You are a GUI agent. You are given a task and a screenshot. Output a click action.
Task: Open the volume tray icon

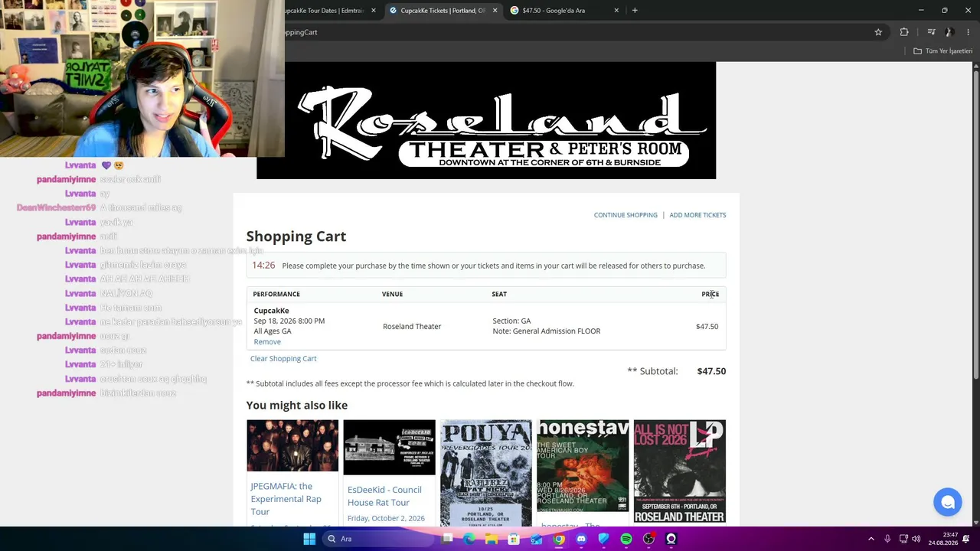pos(916,539)
